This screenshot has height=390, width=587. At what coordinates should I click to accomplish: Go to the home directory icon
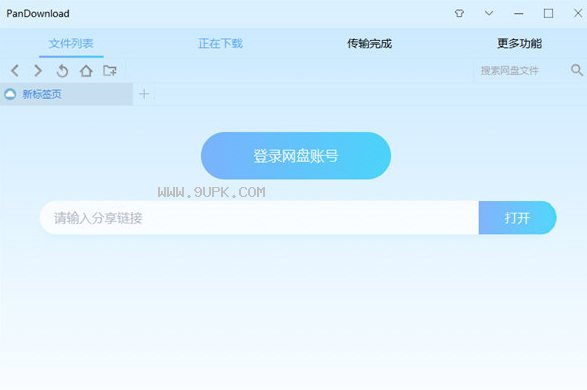coord(86,70)
